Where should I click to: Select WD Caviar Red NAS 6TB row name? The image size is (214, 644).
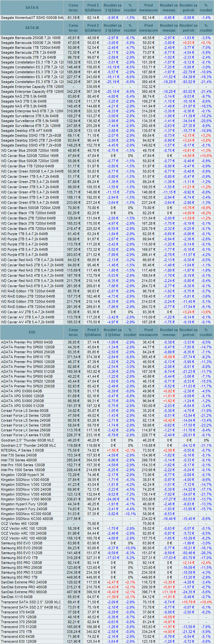[x=32, y=286]
